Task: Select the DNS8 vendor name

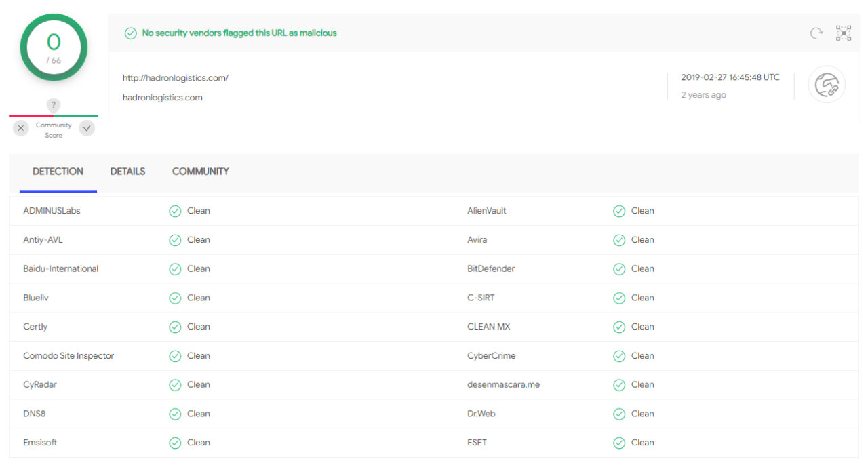Action: coord(35,414)
